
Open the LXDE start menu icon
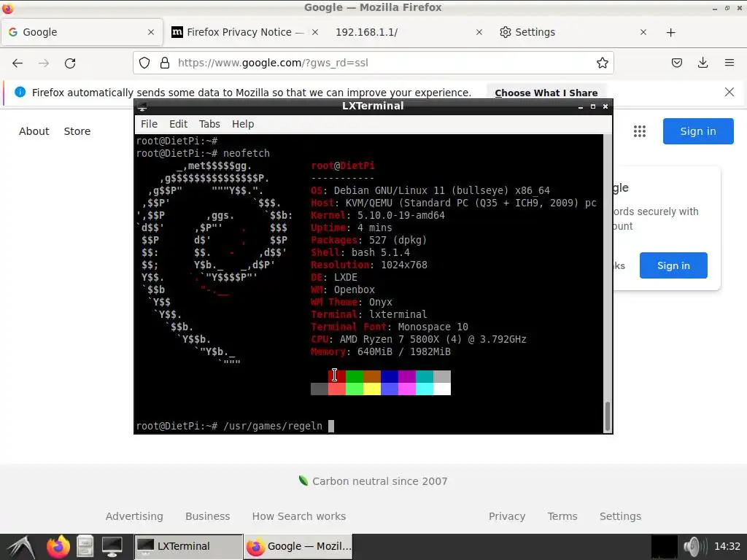[21, 547]
